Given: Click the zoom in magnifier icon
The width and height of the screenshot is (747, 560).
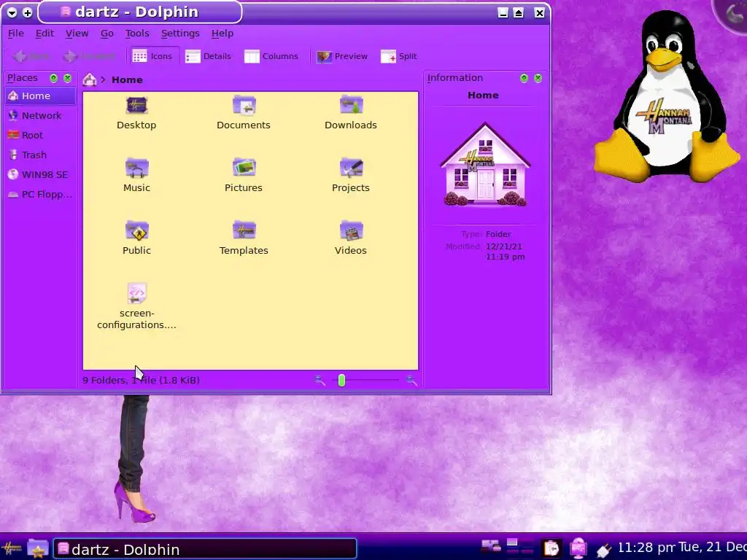Looking at the screenshot, I should coord(411,380).
